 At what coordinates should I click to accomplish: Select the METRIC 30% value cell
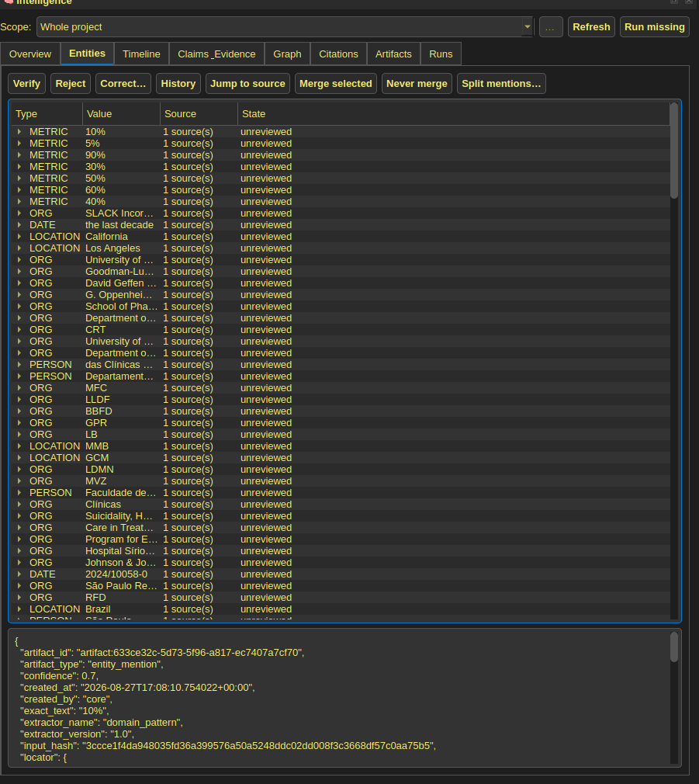click(95, 166)
